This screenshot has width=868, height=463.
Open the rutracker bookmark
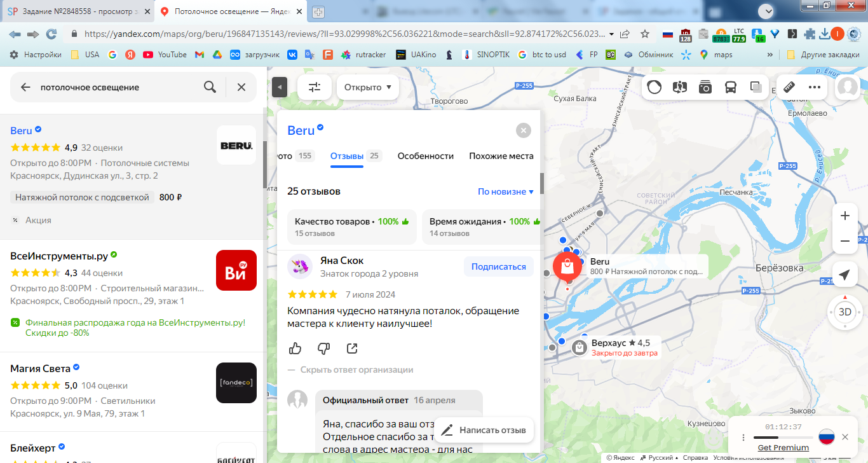363,55
